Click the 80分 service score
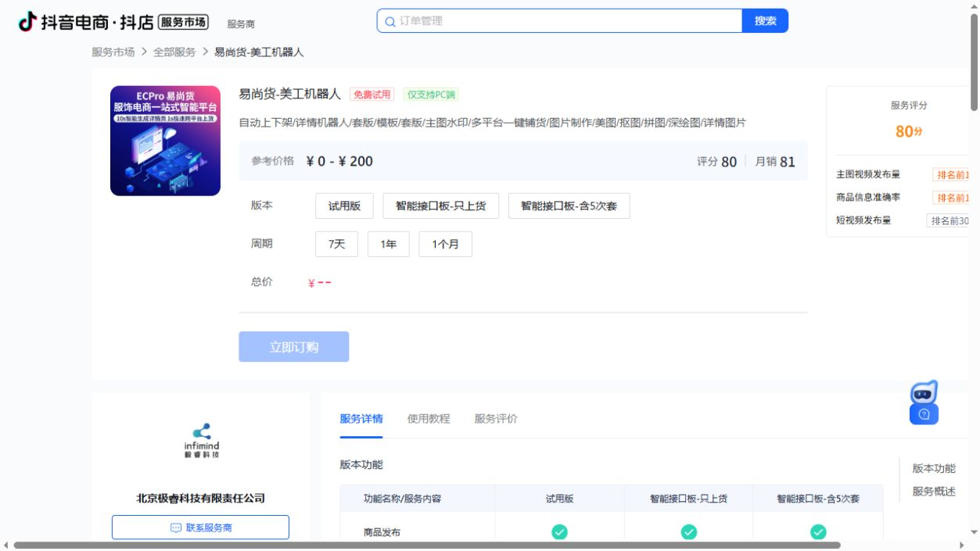Image resolution: width=980 pixels, height=551 pixels. (x=909, y=131)
